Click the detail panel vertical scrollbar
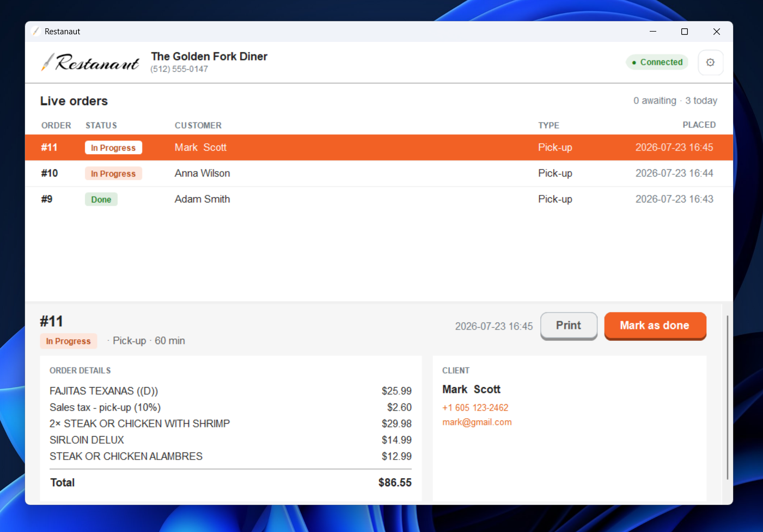 [x=728, y=398]
